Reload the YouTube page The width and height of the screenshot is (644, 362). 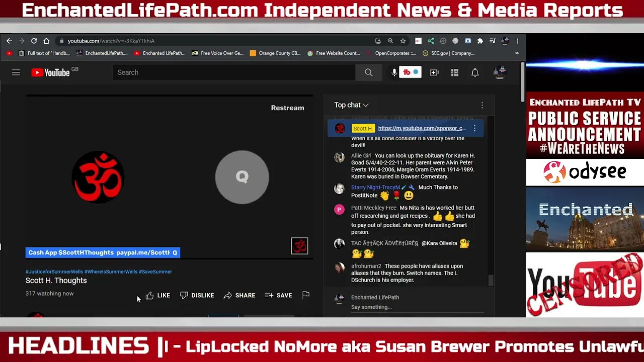coord(34,41)
